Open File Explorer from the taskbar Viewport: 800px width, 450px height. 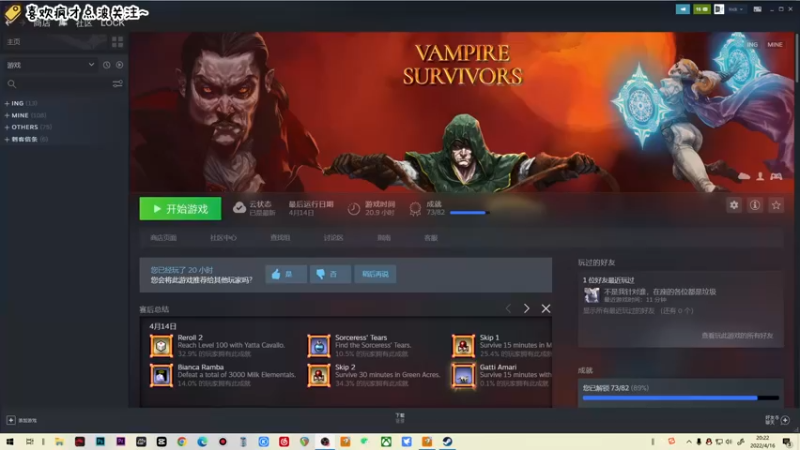coord(59,441)
